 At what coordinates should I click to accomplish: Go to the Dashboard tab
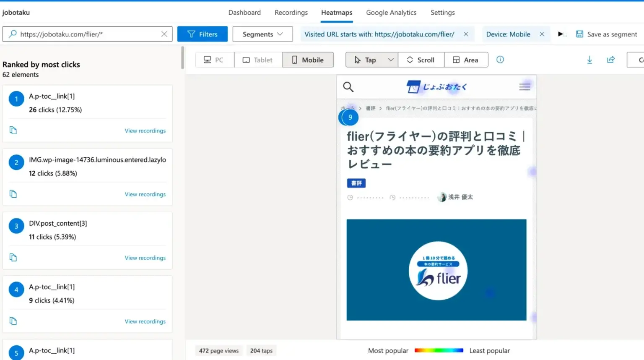tap(244, 13)
